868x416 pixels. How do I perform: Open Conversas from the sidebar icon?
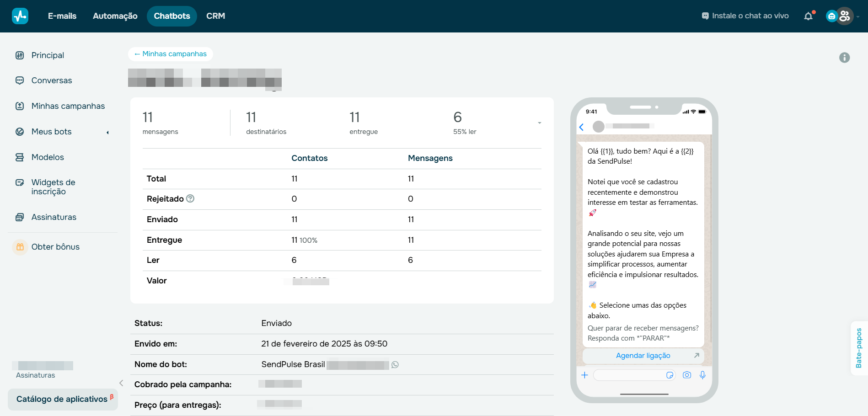[19, 80]
